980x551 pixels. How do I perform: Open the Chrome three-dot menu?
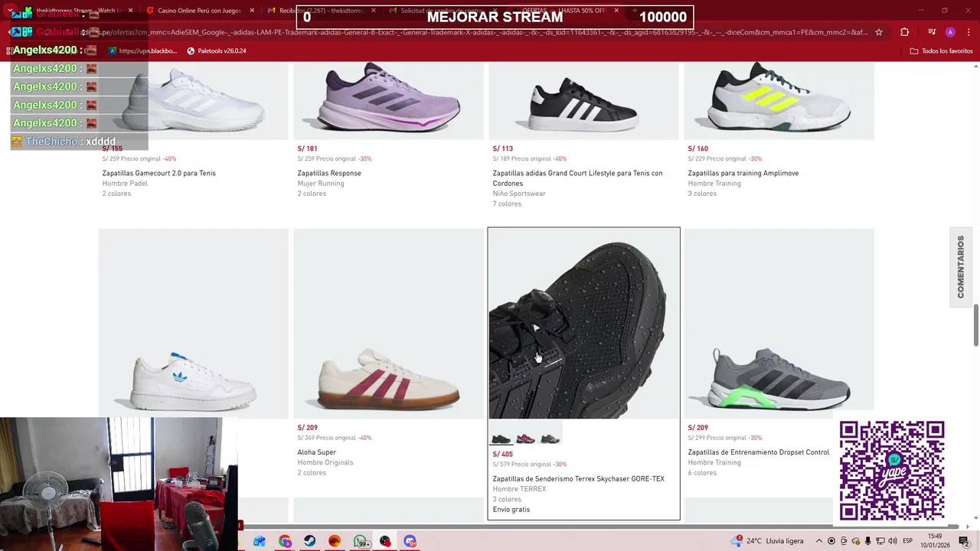pyautogui.click(x=969, y=32)
